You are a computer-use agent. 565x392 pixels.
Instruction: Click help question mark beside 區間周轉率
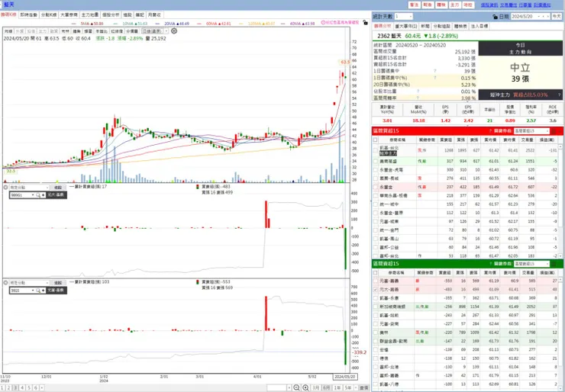[418, 98]
